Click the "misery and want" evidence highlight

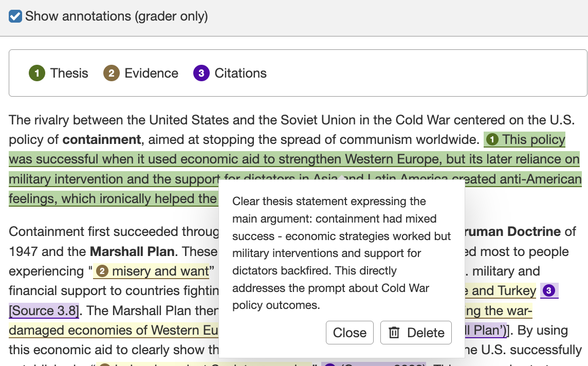tap(160, 271)
